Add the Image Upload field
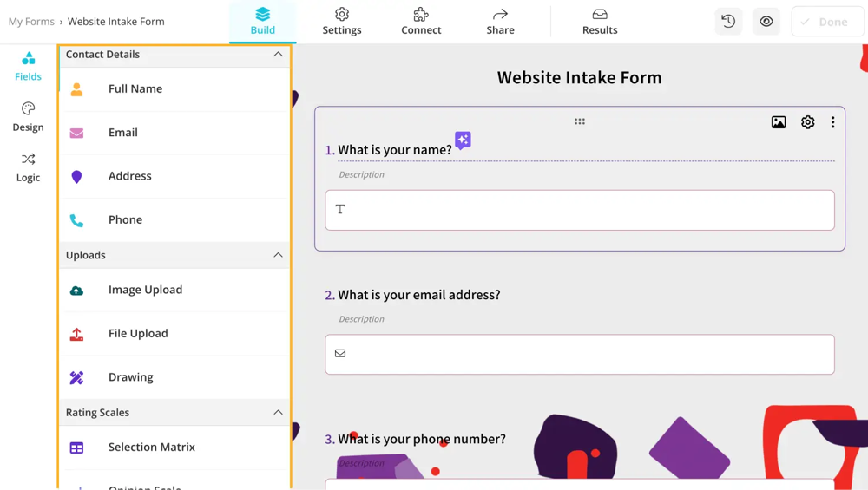The image size is (868, 490). 145,290
